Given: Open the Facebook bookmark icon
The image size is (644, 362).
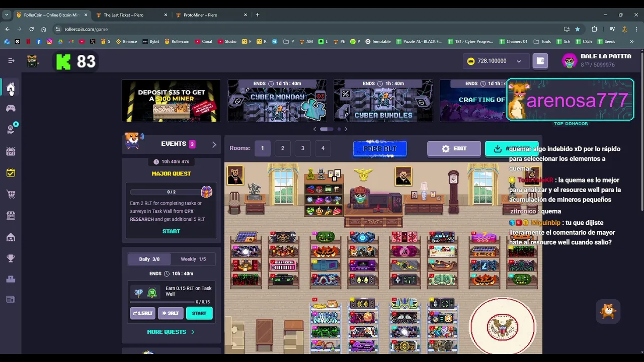Looking at the screenshot, I should click(39, 41).
